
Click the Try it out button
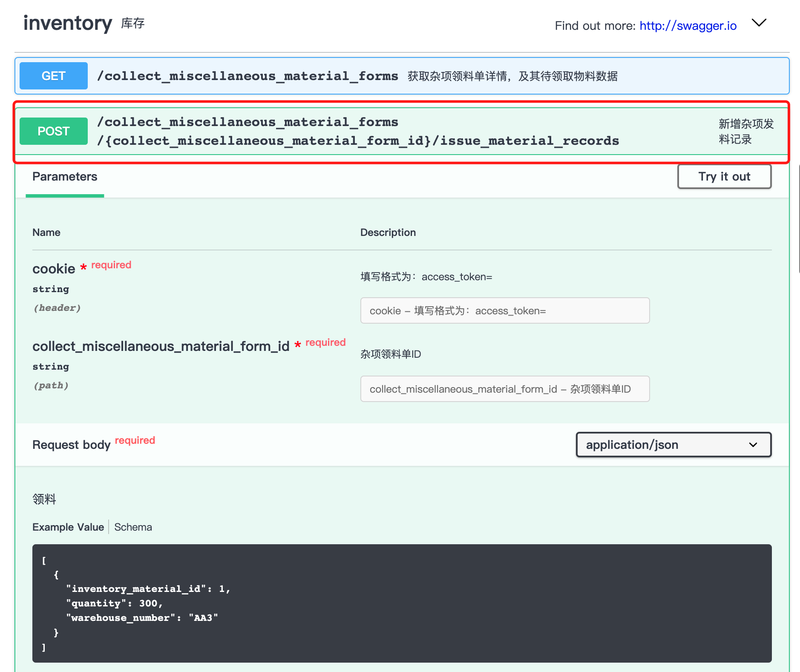point(724,177)
